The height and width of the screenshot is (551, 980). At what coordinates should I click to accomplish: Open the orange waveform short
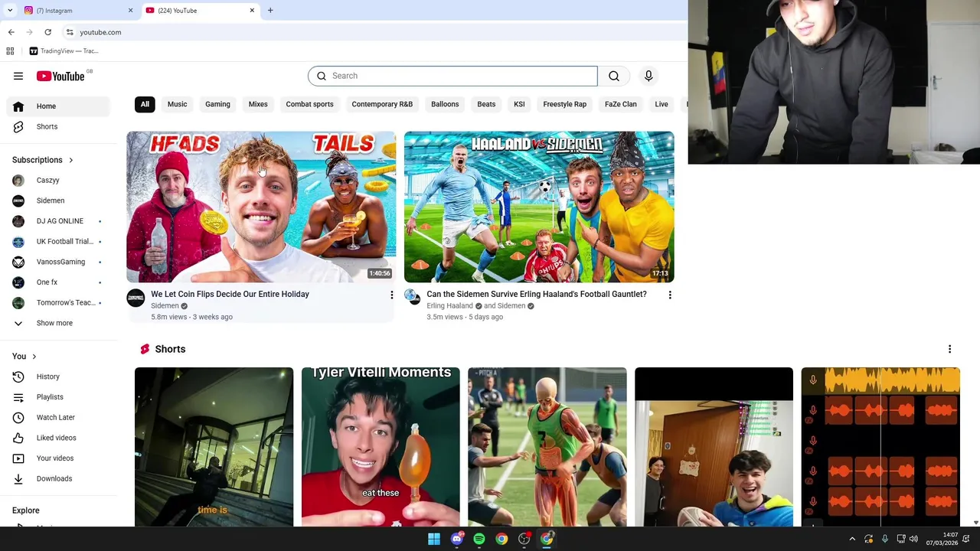click(880, 447)
